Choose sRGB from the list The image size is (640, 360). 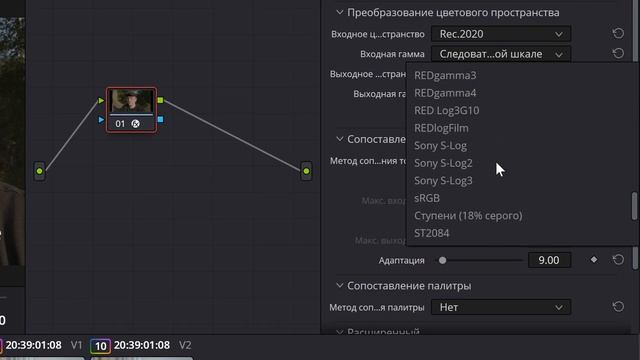[427, 198]
